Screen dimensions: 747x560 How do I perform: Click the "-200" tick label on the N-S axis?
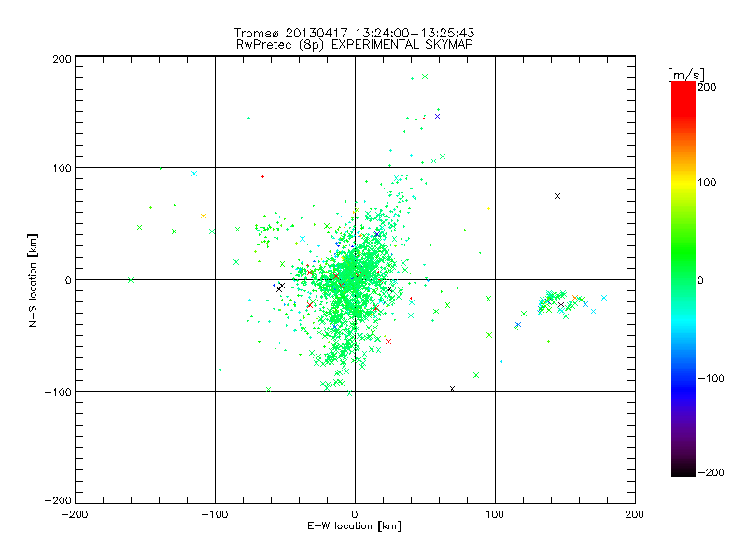pyautogui.click(x=58, y=500)
